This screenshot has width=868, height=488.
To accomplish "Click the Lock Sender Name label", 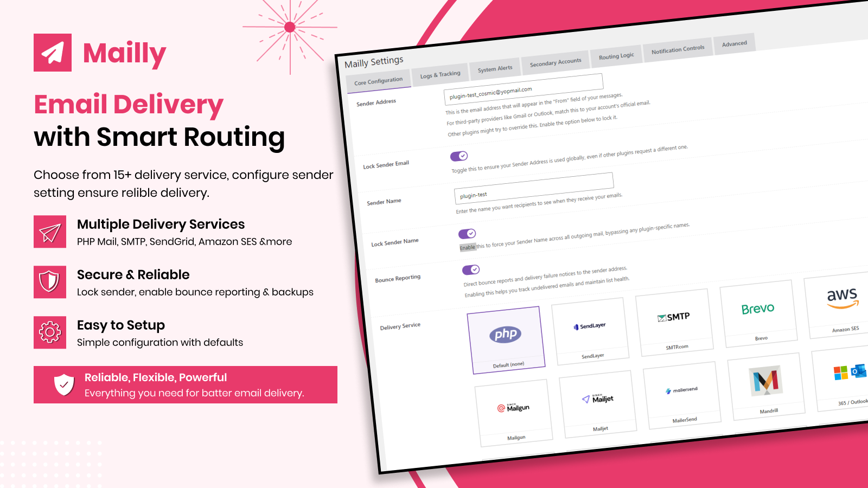I will click(x=394, y=242).
